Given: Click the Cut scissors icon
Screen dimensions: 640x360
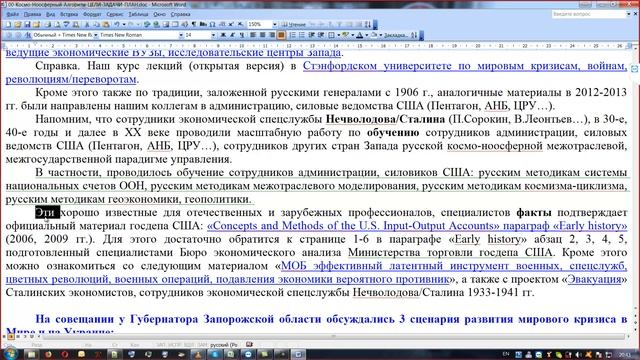Looking at the screenshot, I should [87, 24].
